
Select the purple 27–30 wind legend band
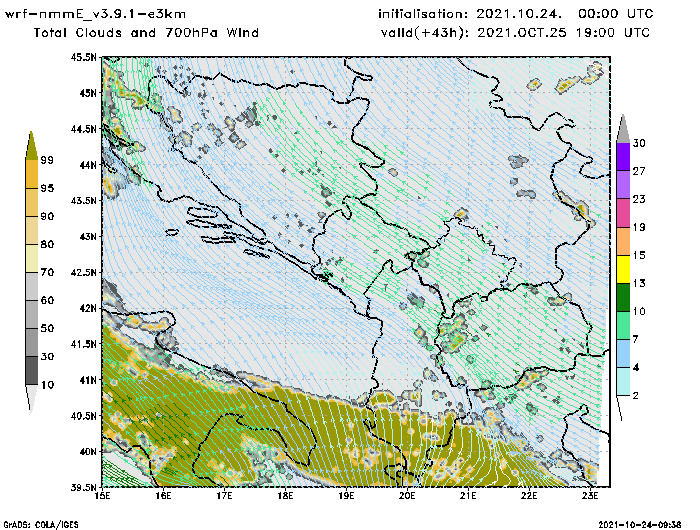pyautogui.click(x=623, y=157)
